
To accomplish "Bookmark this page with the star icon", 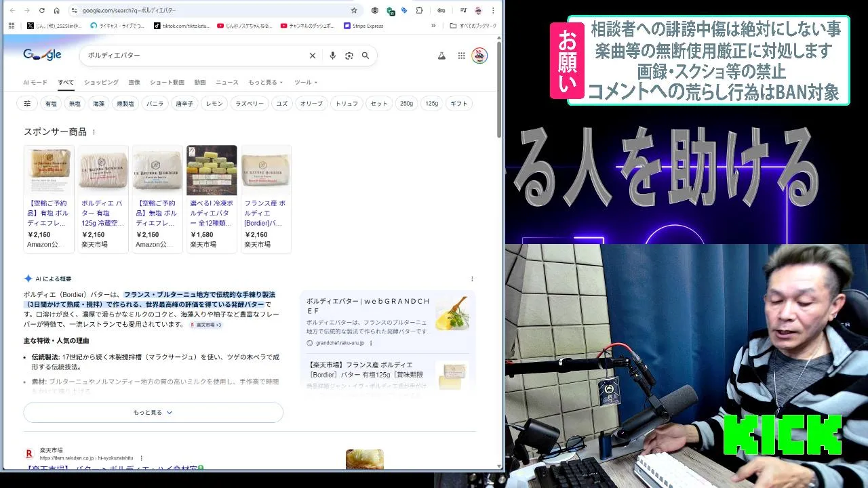I will coord(354,10).
